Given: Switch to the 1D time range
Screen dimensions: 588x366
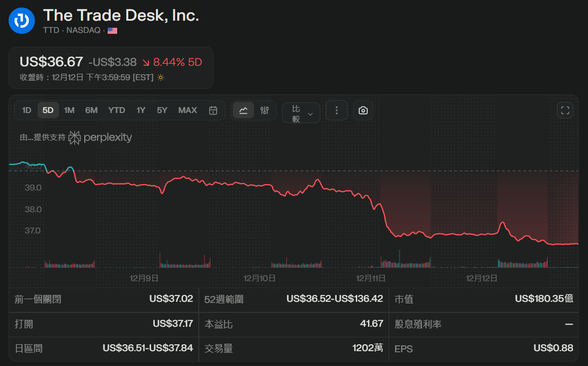Looking at the screenshot, I should (x=27, y=110).
